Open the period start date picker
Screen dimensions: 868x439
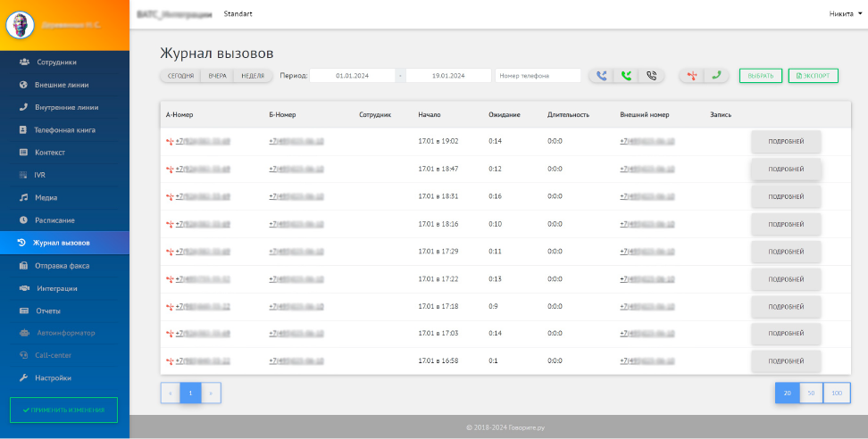352,76
